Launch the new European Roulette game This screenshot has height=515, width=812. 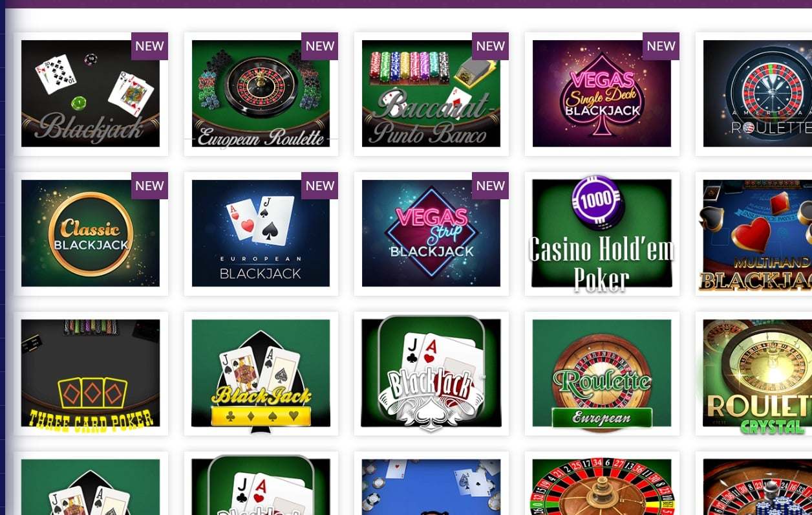261,94
